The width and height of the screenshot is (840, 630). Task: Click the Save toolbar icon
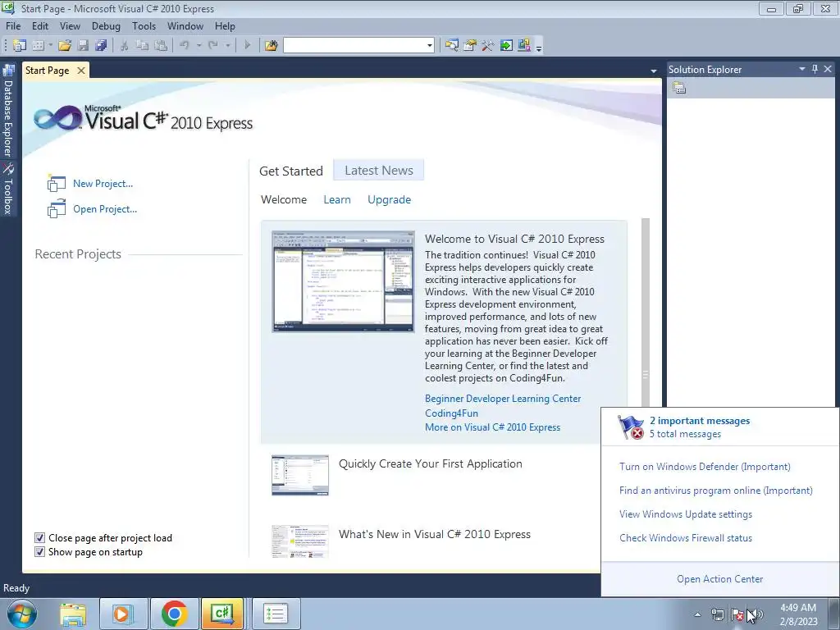pos(83,46)
